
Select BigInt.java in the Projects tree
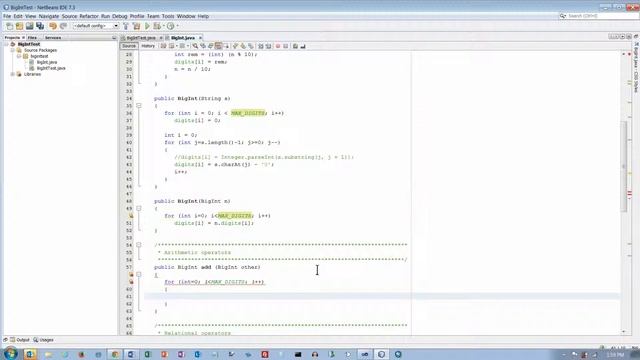click(47, 62)
